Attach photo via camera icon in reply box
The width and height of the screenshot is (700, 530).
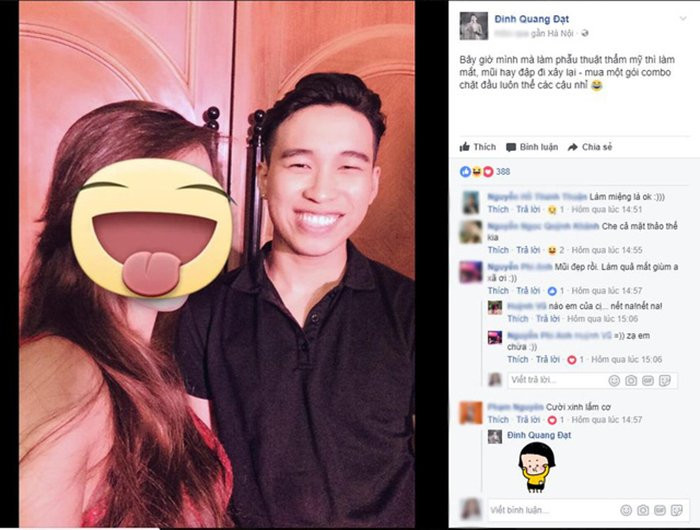coord(631,380)
